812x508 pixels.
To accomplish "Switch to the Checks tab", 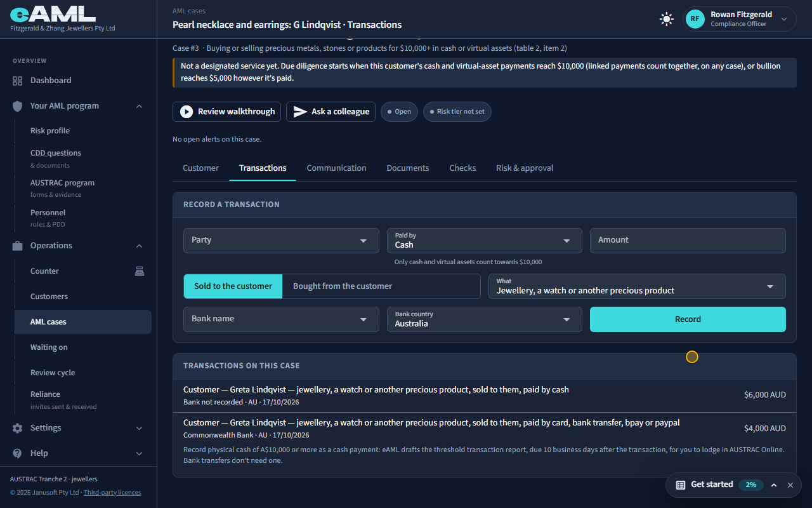I will pos(462,168).
